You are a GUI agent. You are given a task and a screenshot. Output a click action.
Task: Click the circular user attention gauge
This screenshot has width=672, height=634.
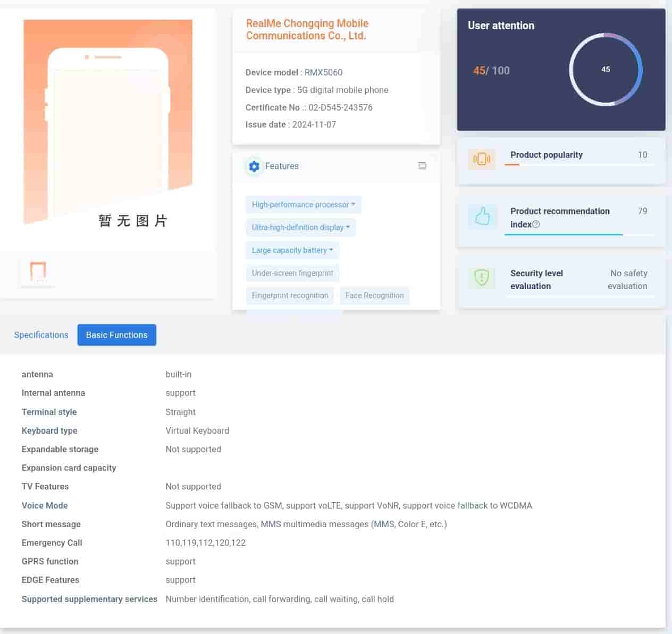(x=606, y=70)
